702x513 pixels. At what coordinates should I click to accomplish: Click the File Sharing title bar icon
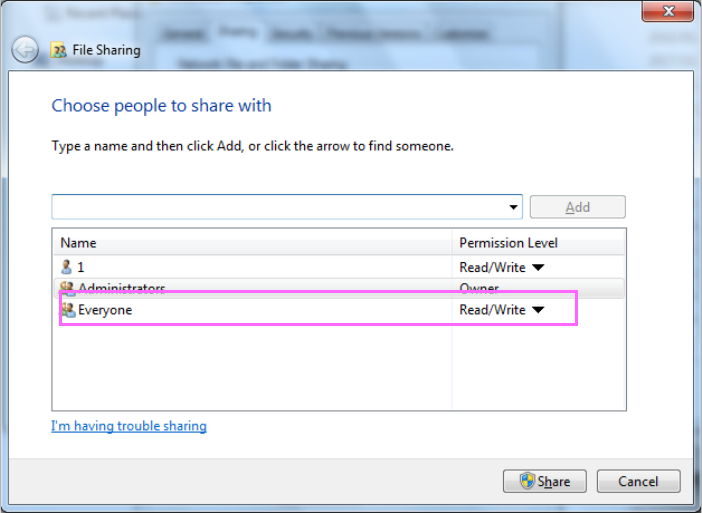pos(59,50)
